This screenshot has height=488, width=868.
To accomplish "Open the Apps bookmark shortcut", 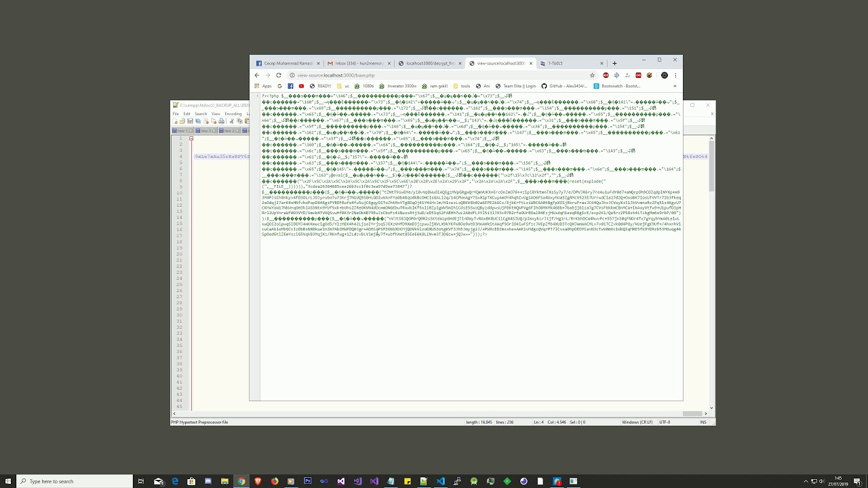I will [263, 86].
